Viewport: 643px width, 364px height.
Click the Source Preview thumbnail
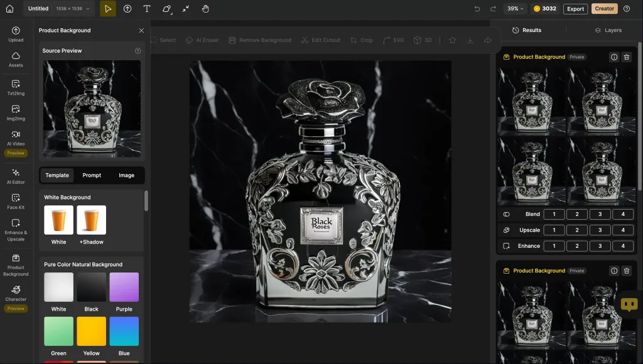pos(92,109)
